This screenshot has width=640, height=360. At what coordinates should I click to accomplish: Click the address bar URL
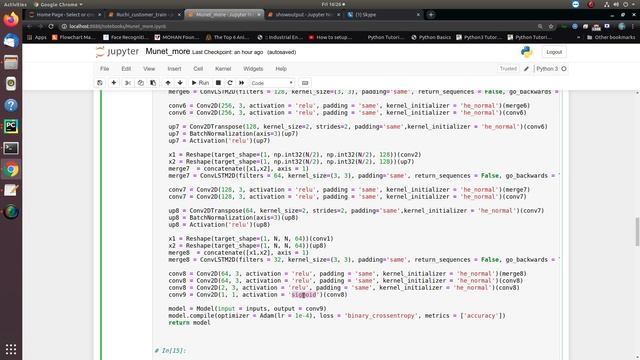click(x=118, y=26)
